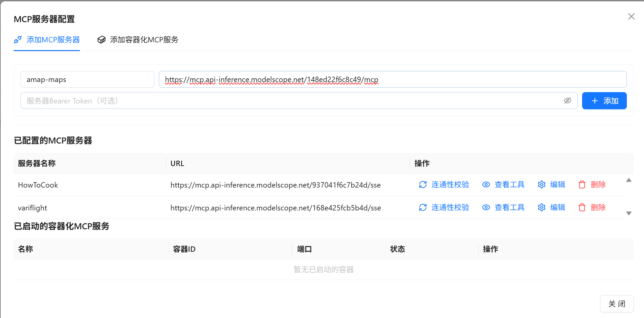Focus the amap-maps server name field
Viewport: 644px width, 318px height.
point(87,79)
